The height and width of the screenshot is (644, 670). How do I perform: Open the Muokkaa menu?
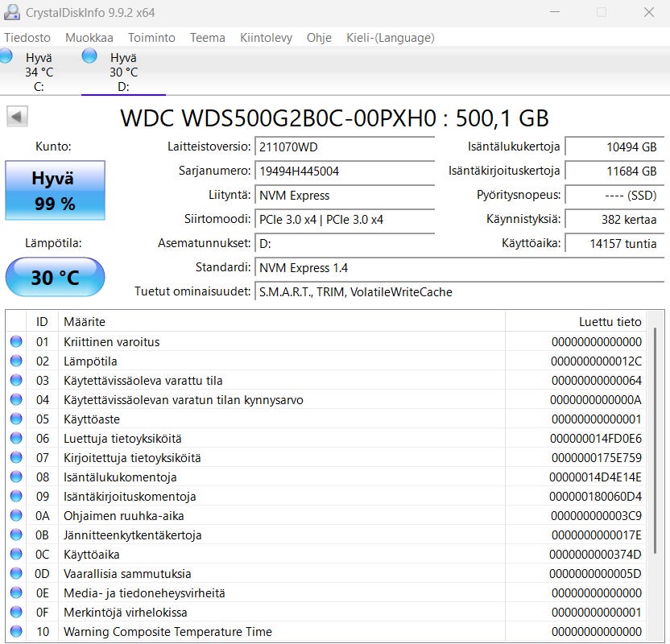[89, 38]
